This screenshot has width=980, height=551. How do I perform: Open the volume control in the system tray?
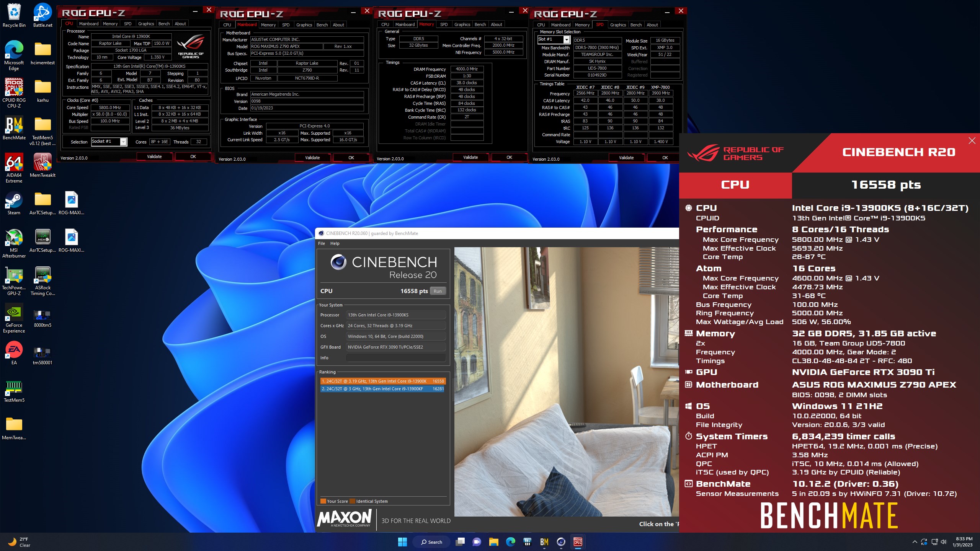pos(943,542)
